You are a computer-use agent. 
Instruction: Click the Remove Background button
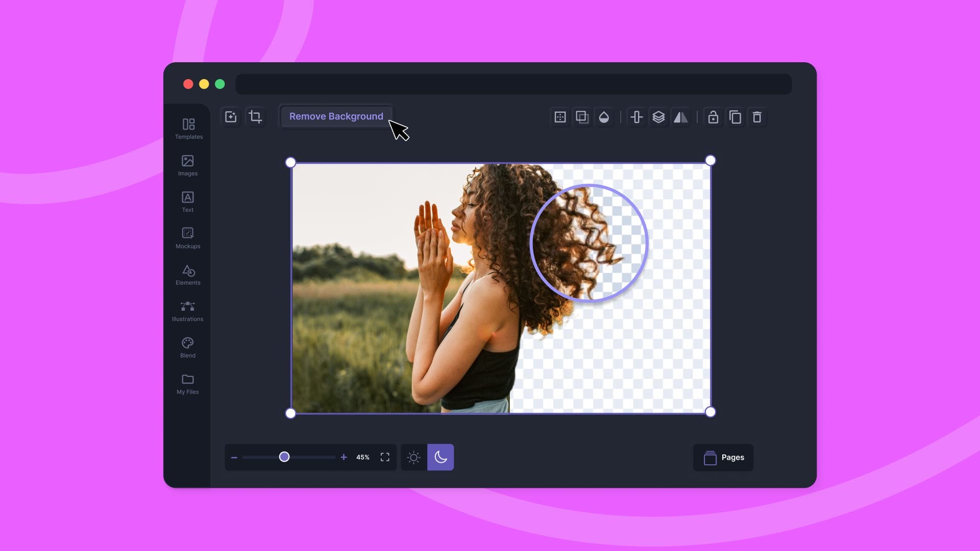pyautogui.click(x=336, y=117)
